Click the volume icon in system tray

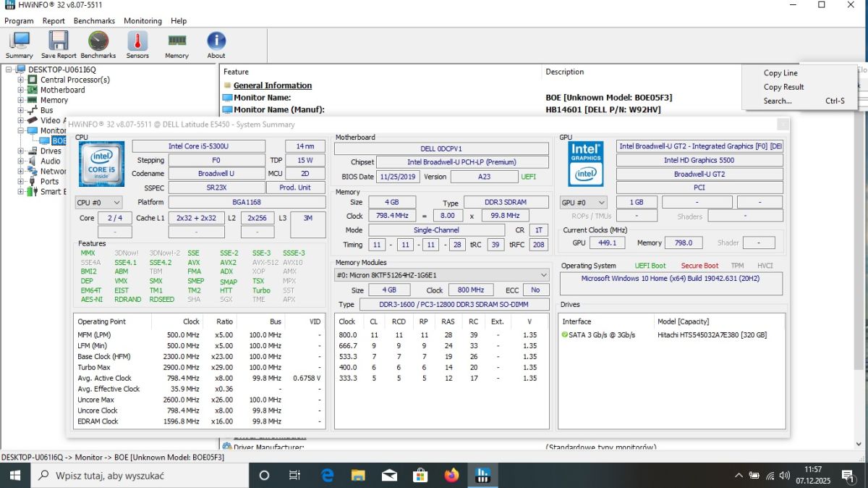pos(786,476)
